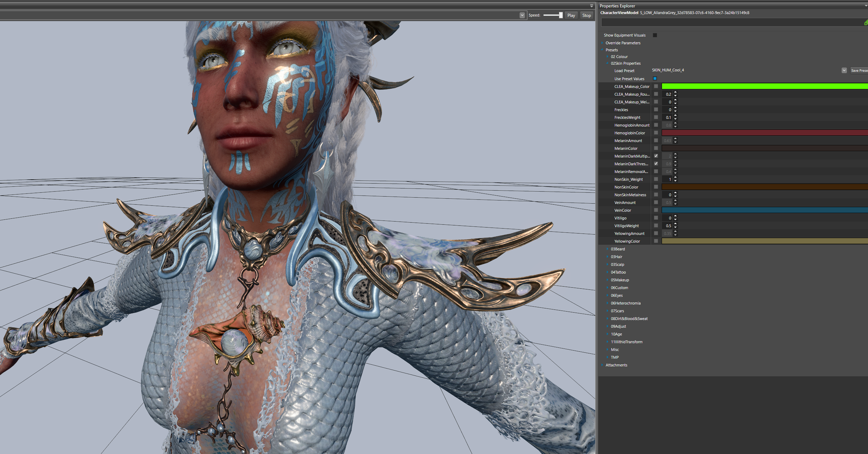Increase NonSkinMetalness value with up arrow

(675, 193)
